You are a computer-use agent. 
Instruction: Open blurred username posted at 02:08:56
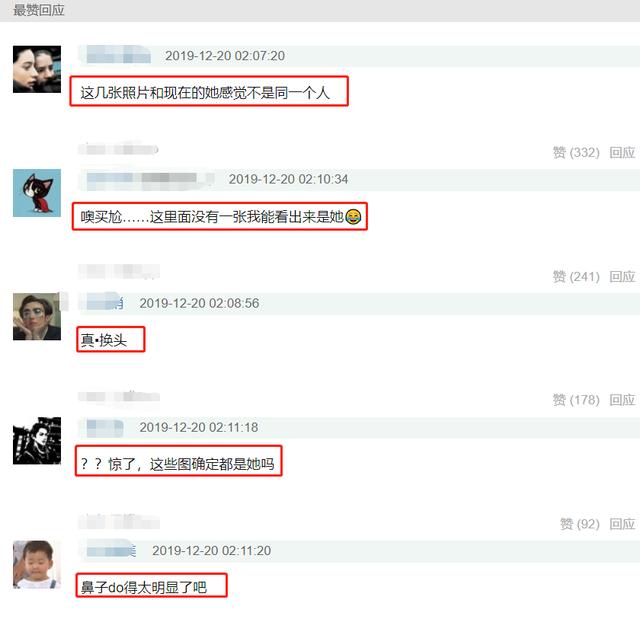(x=105, y=303)
